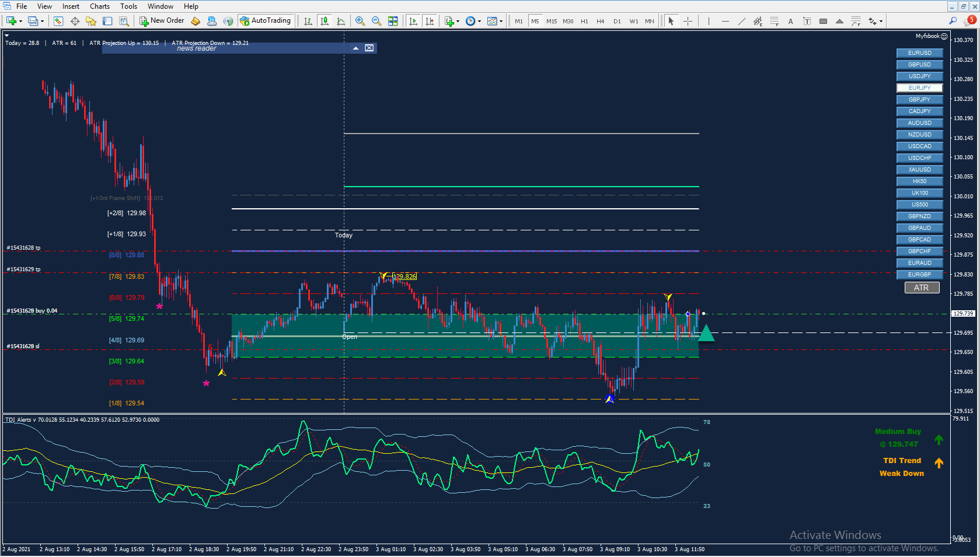Image resolution: width=980 pixels, height=557 pixels.
Task: Select the Draw Trendline tool
Action: click(741, 21)
